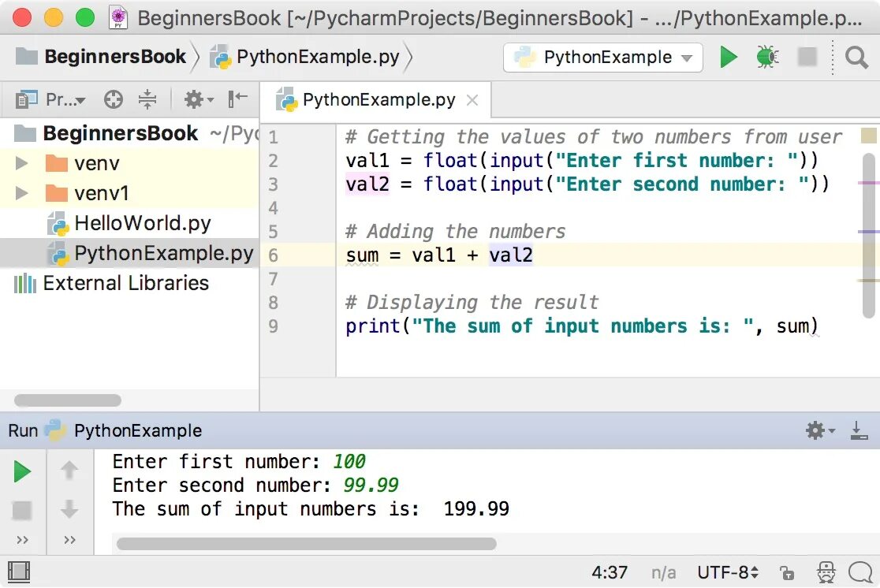This screenshot has height=588, width=880.
Task: Click the down stack trace arrow
Action: (69, 509)
